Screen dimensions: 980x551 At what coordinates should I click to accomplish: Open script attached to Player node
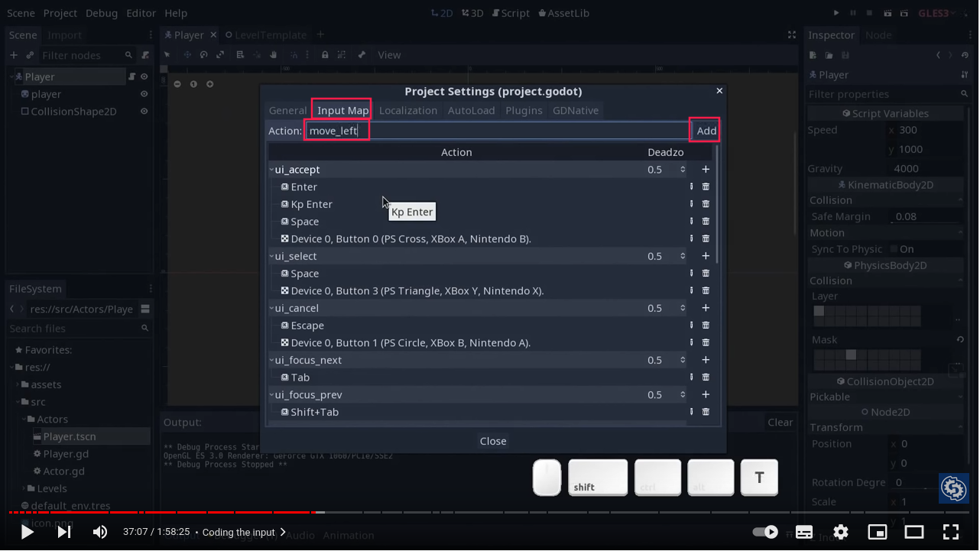pyautogui.click(x=131, y=76)
